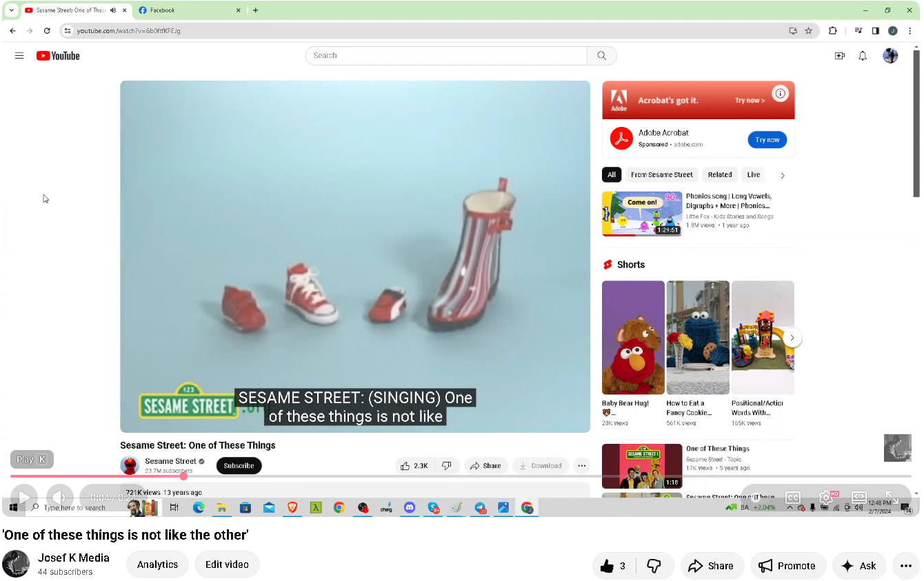Open Chrome's tab search dropdown
This screenshot has width=924, height=581.
tap(12, 10)
